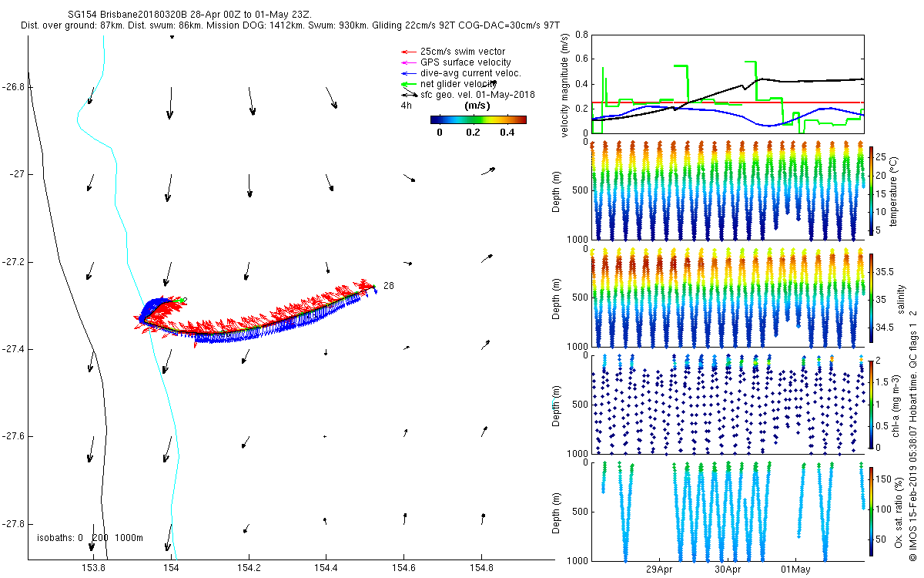Click the green net glider velocity arrow
The image size is (924, 578).
(408, 84)
